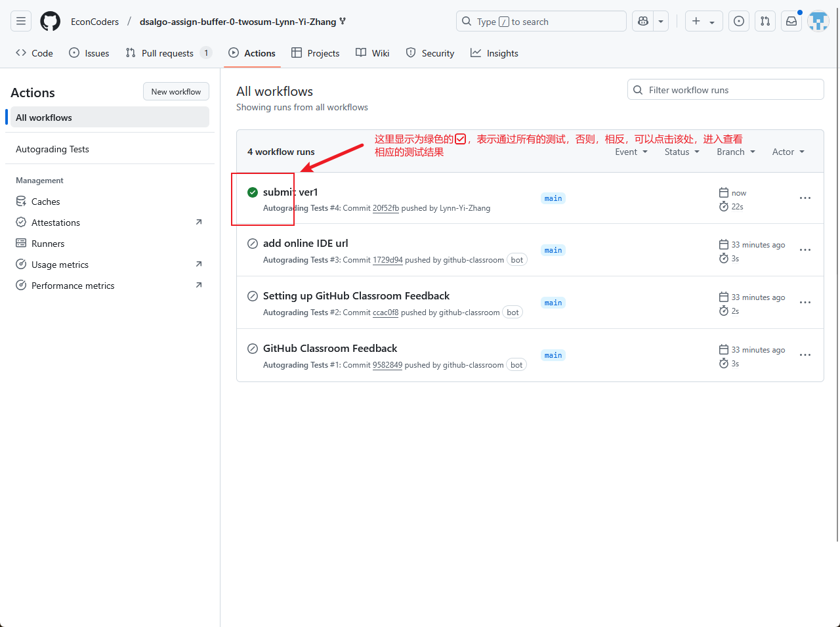This screenshot has height=627, width=840.
Task: Expand the Event filter dropdown
Action: (631, 152)
